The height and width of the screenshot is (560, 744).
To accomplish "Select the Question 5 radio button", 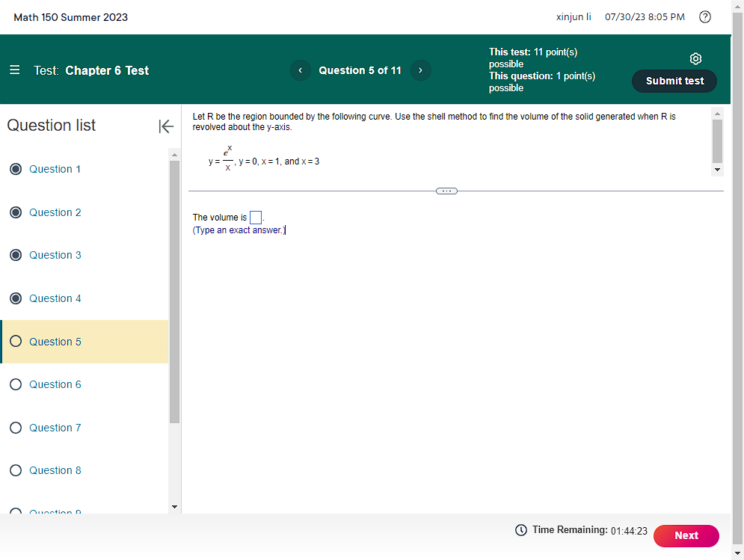I will coord(16,341).
